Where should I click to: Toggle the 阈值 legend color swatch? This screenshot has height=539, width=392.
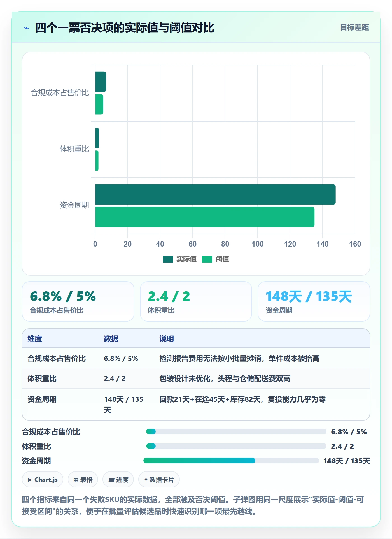[x=207, y=259]
